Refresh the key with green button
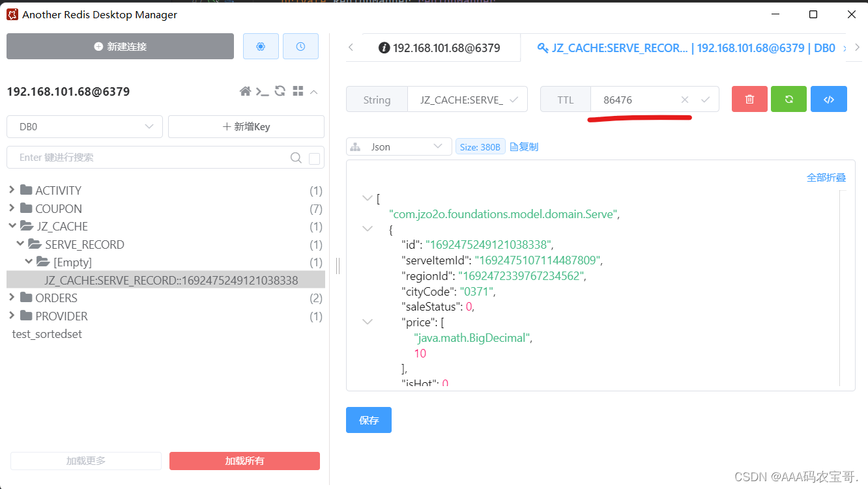This screenshot has width=868, height=489. [x=789, y=99]
